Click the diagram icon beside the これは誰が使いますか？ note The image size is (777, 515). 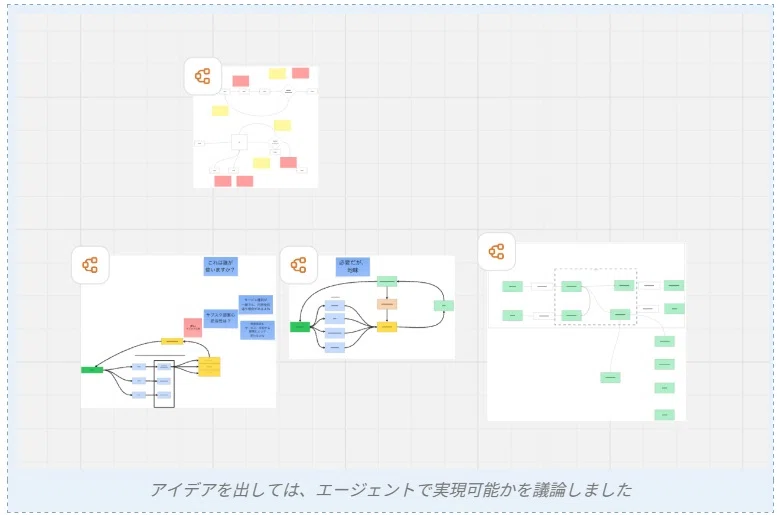pos(90,265)
